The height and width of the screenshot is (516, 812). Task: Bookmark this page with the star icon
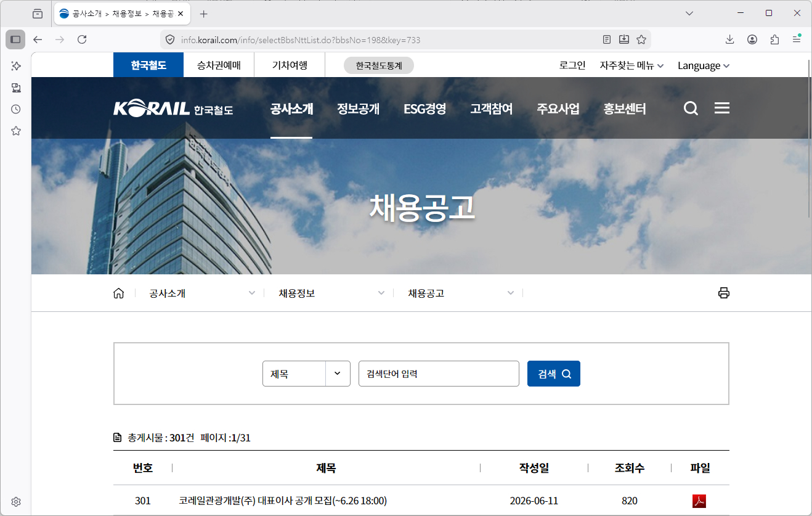641,39
